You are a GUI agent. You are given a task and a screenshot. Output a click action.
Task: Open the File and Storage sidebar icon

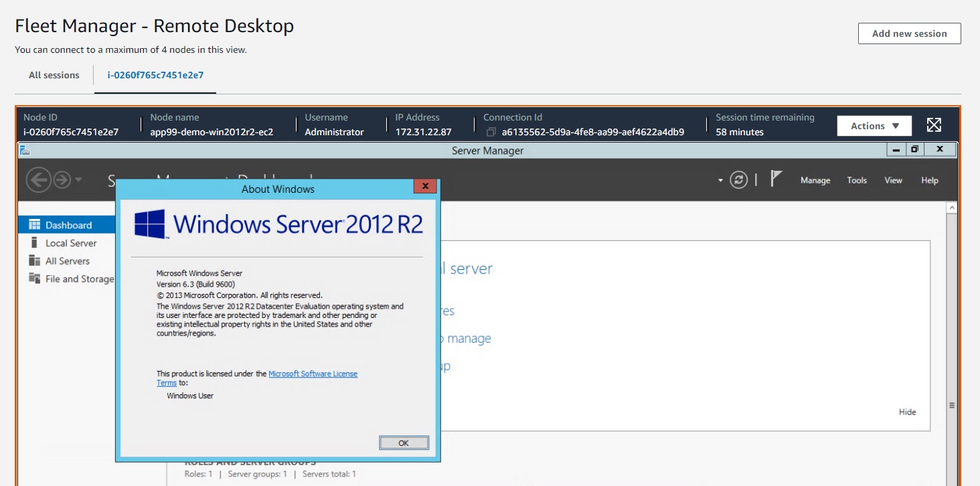(35, 278)
